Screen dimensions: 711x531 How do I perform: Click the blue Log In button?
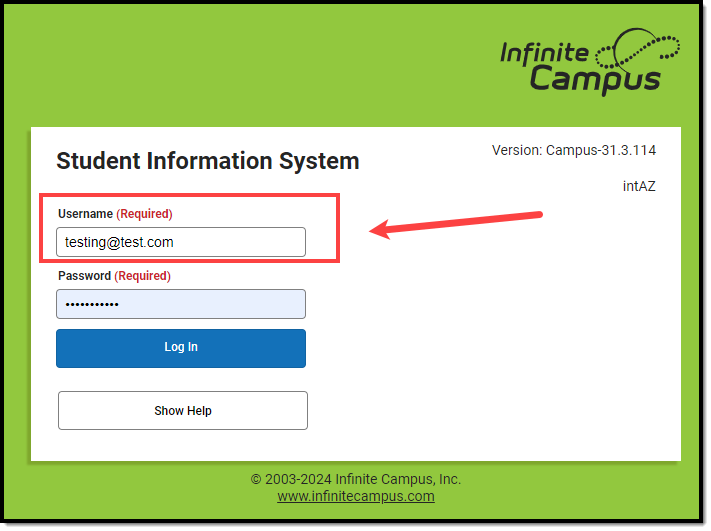click(x=181, y=348)
